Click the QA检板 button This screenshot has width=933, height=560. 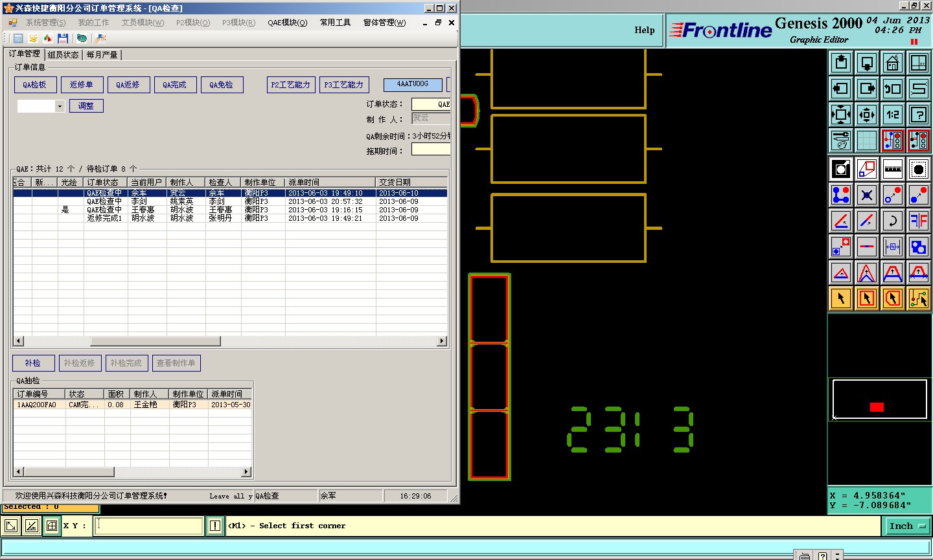click(x=34, y=85)
